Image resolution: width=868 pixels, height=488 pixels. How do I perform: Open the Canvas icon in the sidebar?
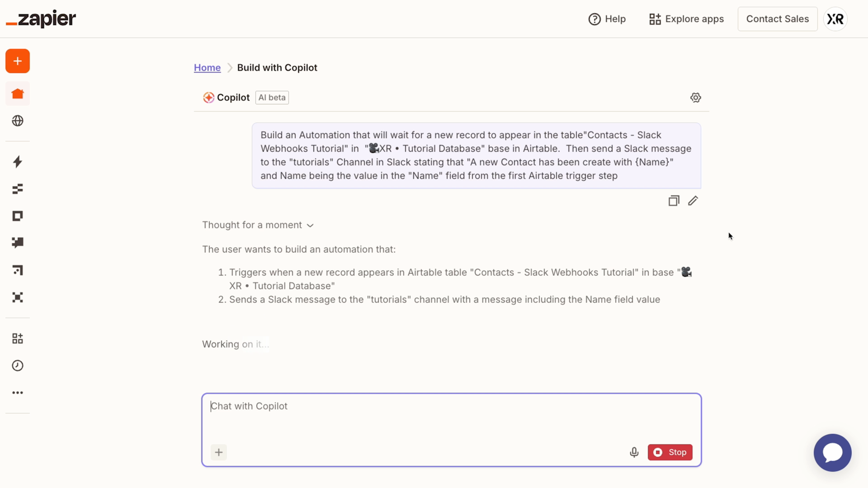[17, 270]
